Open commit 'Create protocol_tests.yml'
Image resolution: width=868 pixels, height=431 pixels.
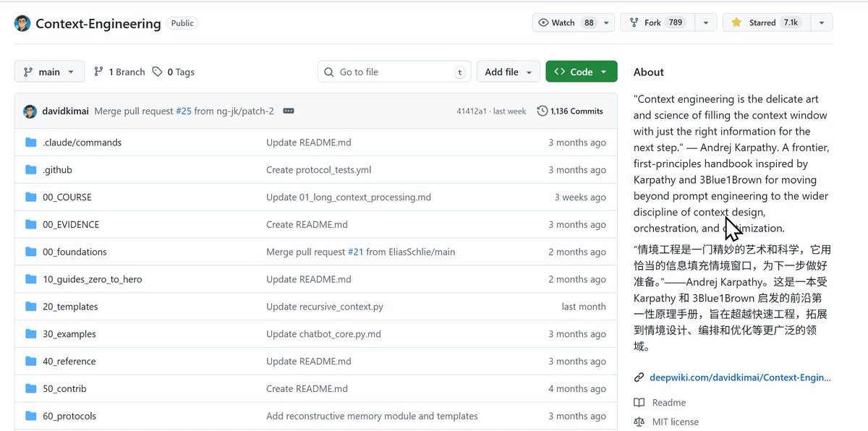click(318, 170)
